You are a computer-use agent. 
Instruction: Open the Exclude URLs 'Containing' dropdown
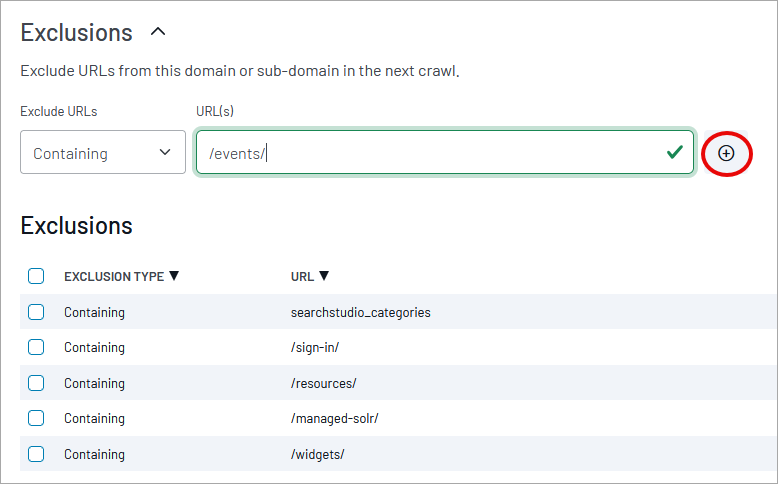pos(102,153)
